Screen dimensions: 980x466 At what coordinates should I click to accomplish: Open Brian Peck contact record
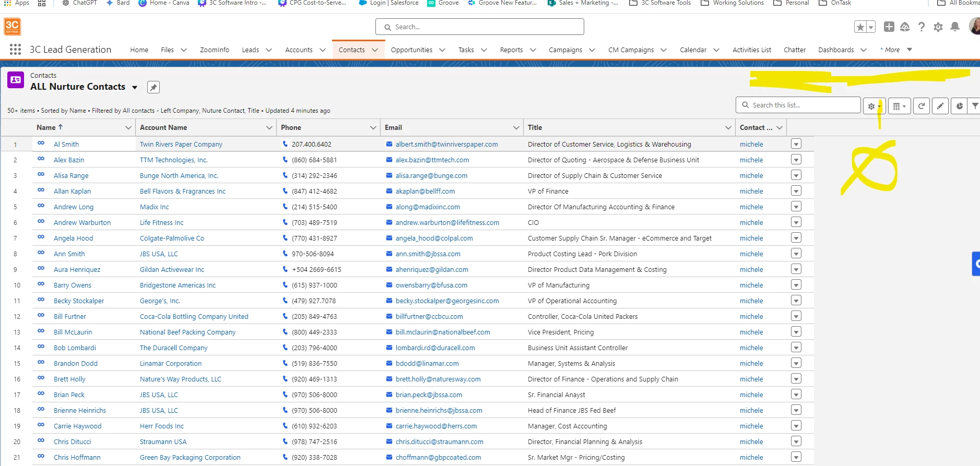69,395
